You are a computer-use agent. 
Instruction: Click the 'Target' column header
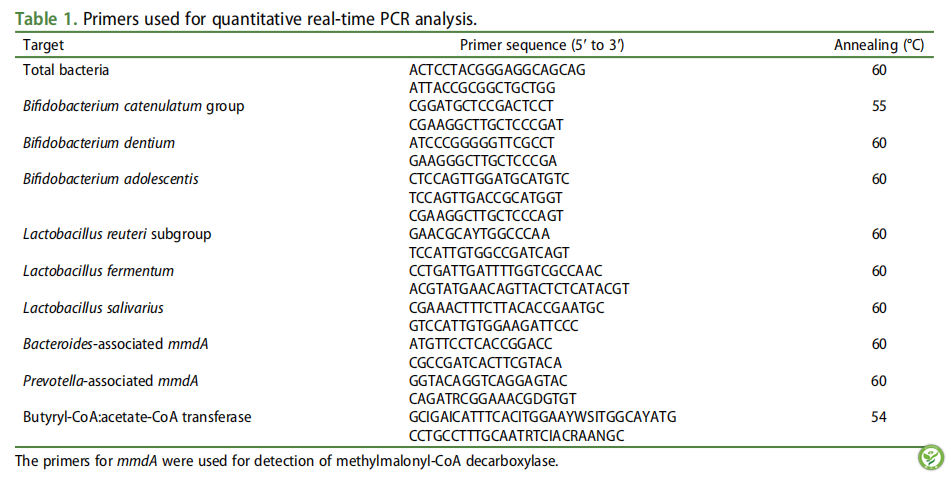pyautogui.click(x=43, y=45)
